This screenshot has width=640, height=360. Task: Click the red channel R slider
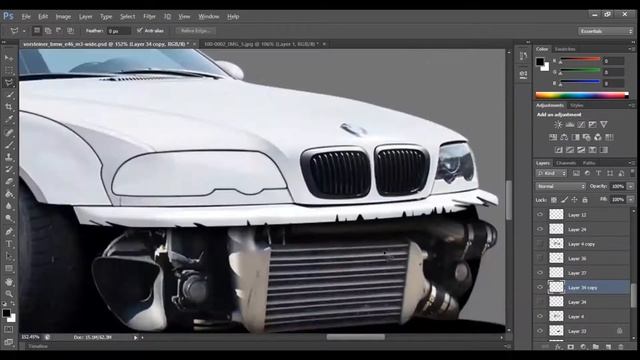(x=580, y=60)
